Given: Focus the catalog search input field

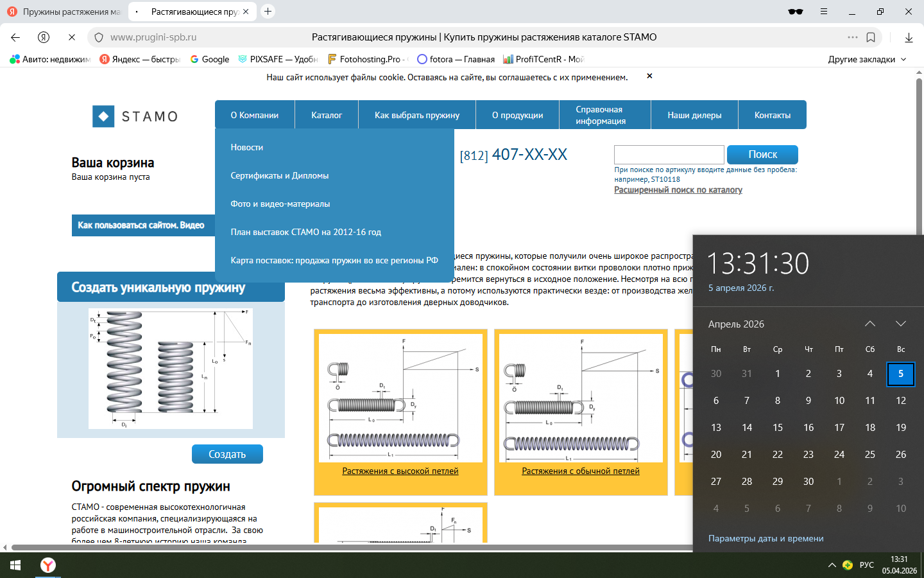Looking at the screenshot, I should click(669, 155).
